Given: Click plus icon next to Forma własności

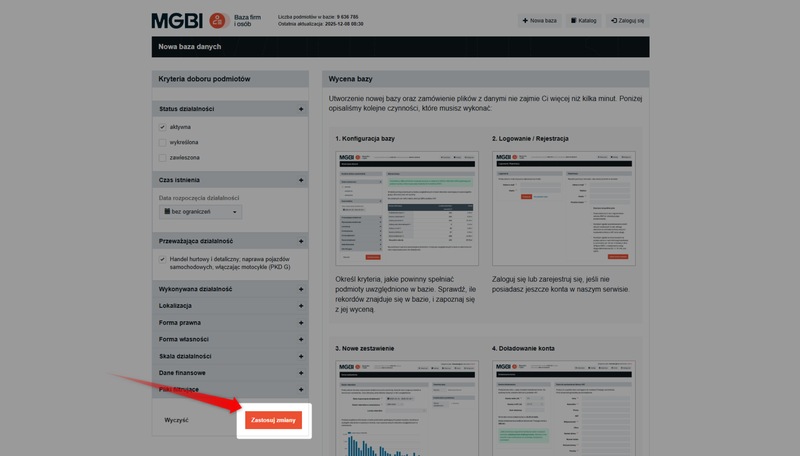Looking at the screenshot, I should (x=300, y=339).
